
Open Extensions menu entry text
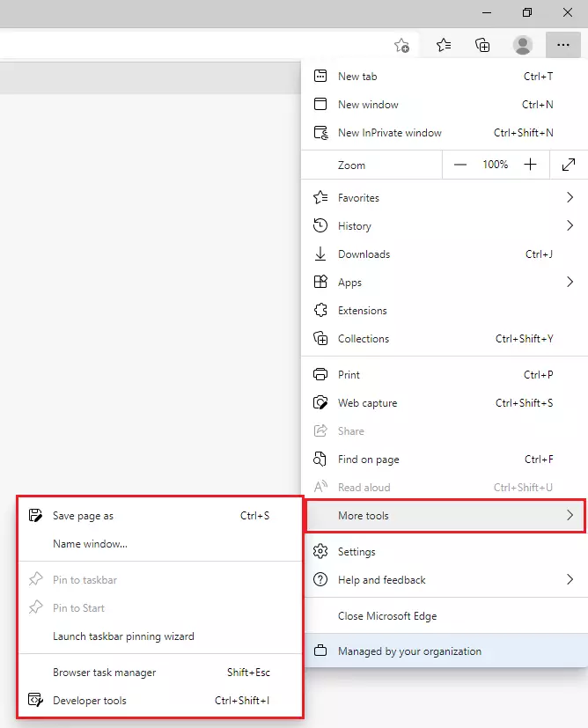point(363,311)
